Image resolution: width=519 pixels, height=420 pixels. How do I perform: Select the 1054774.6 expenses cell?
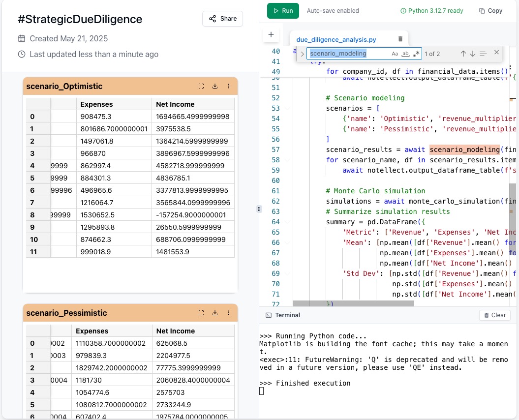[x=112, y=392]
